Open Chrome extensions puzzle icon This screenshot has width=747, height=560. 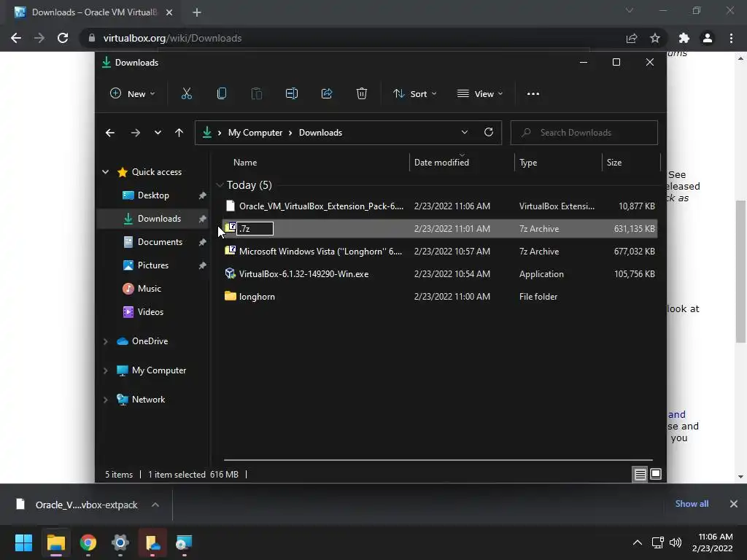tap(684, 38)
